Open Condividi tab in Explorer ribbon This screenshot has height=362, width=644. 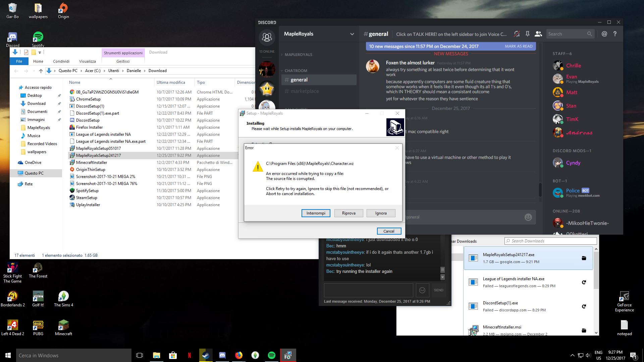[61, 61]
